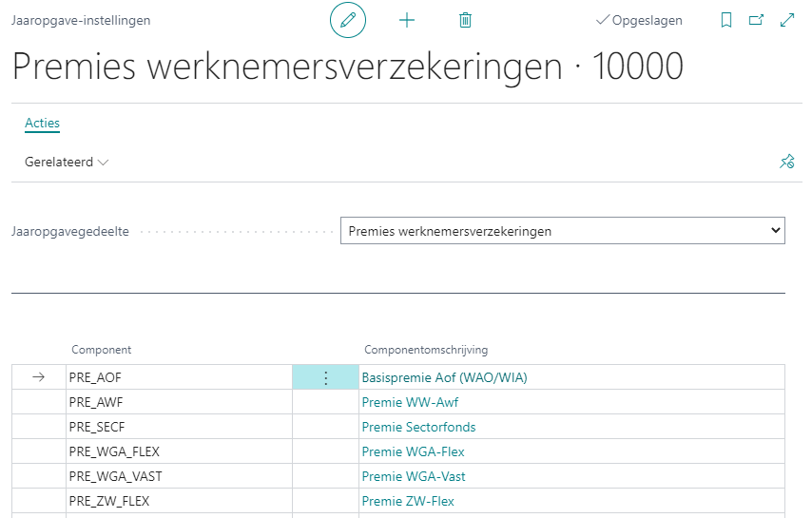Open the Premie WGA-Flex link

click(413, 451)
